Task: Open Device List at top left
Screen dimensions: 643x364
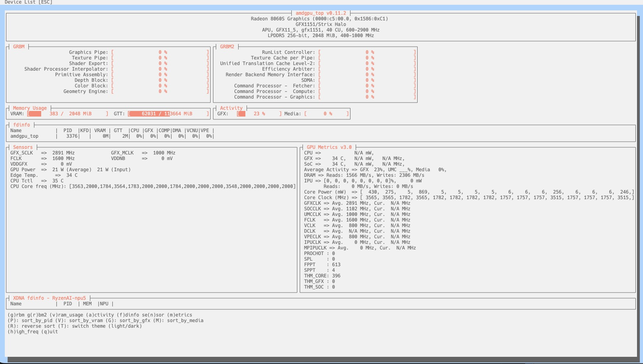Action: tap(28, 2)
